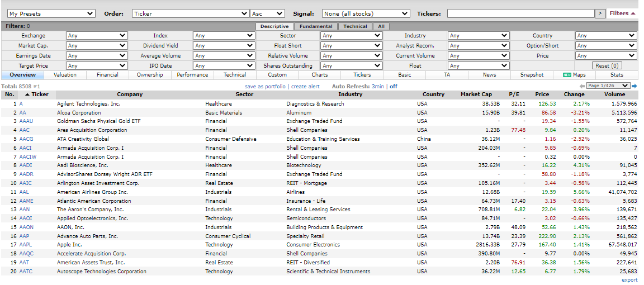This screenshot has height=285, width=644.
Task: Sort by the Change column header
Action: point(574,94)
